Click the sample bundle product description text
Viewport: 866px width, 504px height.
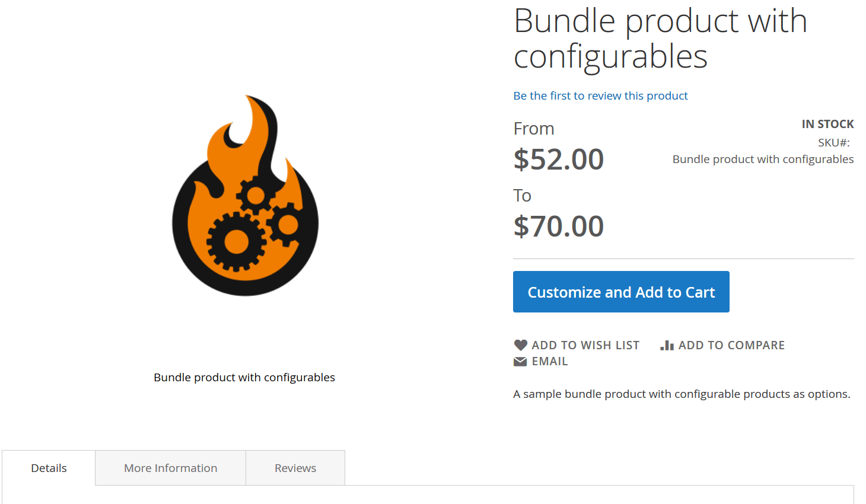682,394
